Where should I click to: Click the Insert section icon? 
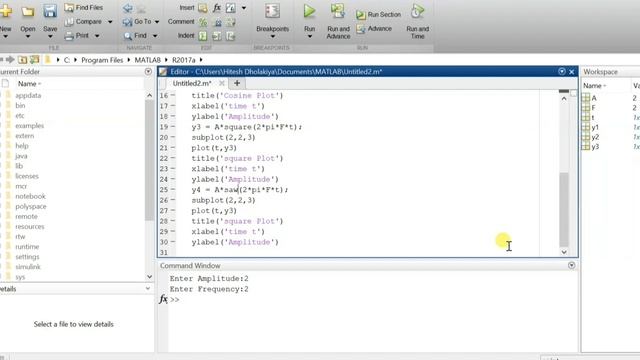click(202, 8)
